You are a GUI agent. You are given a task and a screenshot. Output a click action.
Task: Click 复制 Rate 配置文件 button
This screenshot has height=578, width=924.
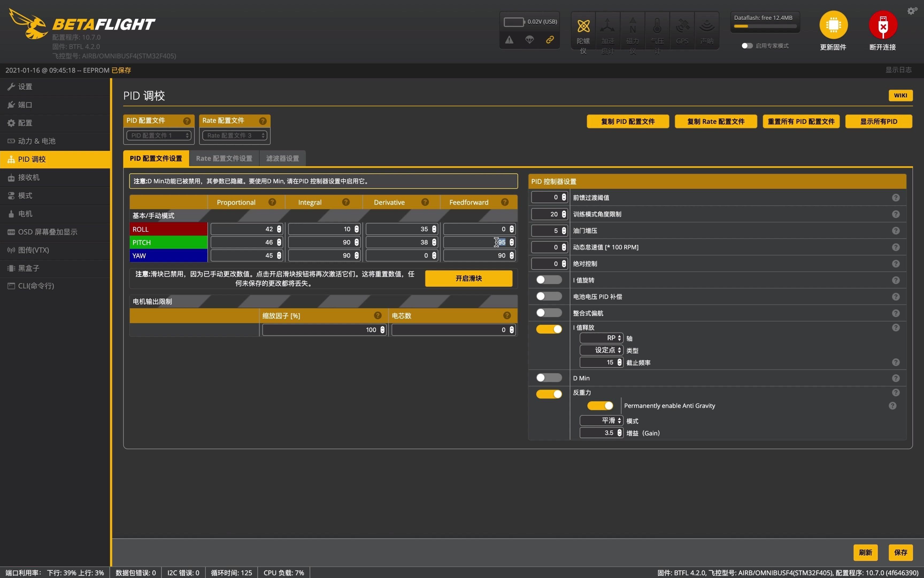716,121
